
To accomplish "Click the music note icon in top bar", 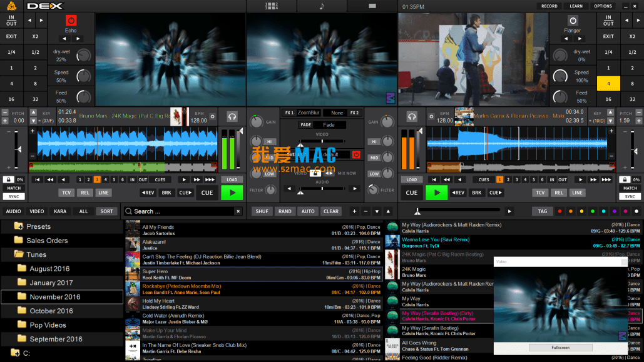I will click(322, 6).
